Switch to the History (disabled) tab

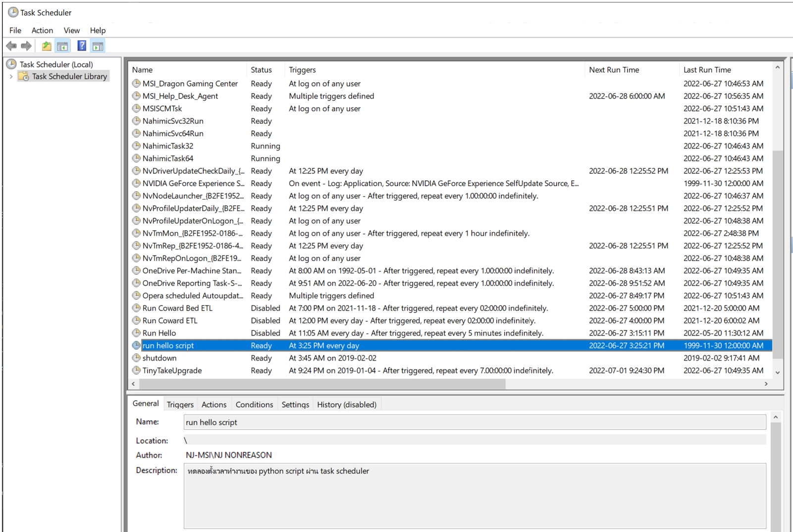click(346, 405)
